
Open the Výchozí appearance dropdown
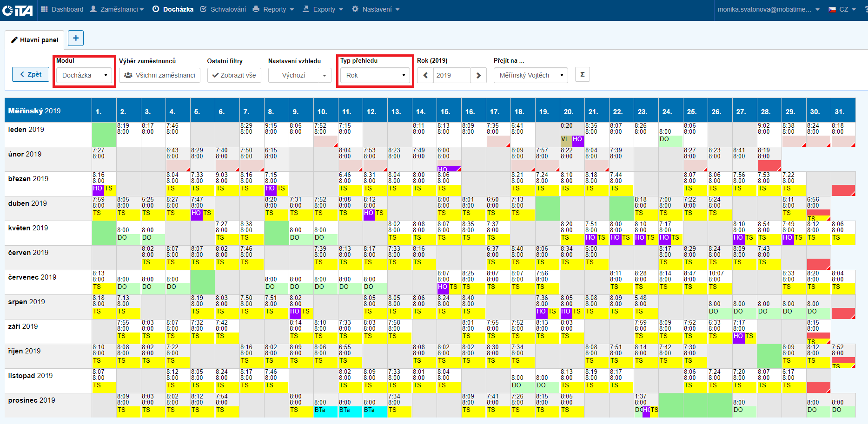[299, 75]
